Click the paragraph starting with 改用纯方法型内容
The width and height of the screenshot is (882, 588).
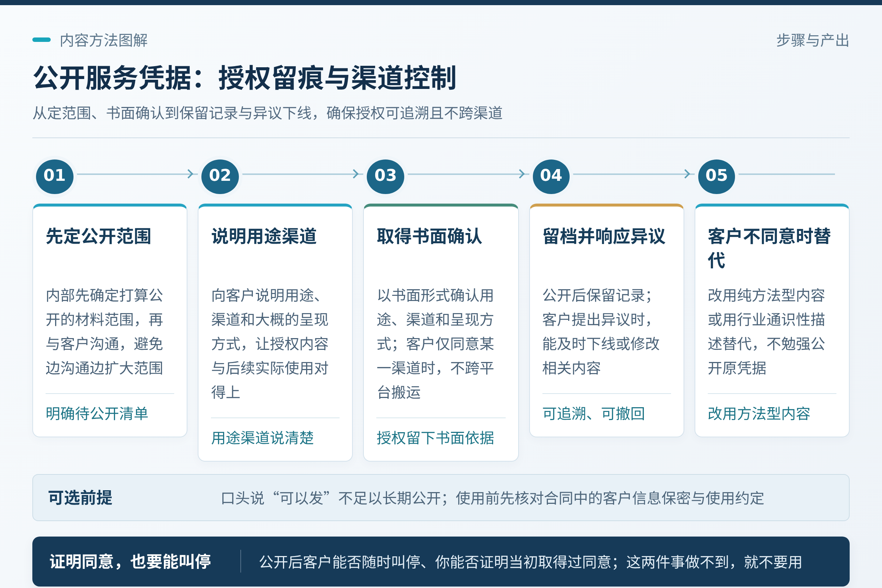coord(767,332)
